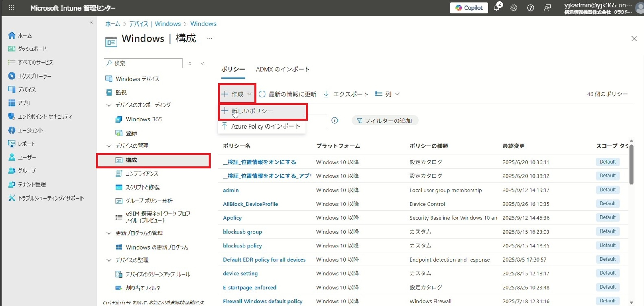Screen dimensions: 644x306
Task: Click the help question mark icon
Action: [530, 8]
